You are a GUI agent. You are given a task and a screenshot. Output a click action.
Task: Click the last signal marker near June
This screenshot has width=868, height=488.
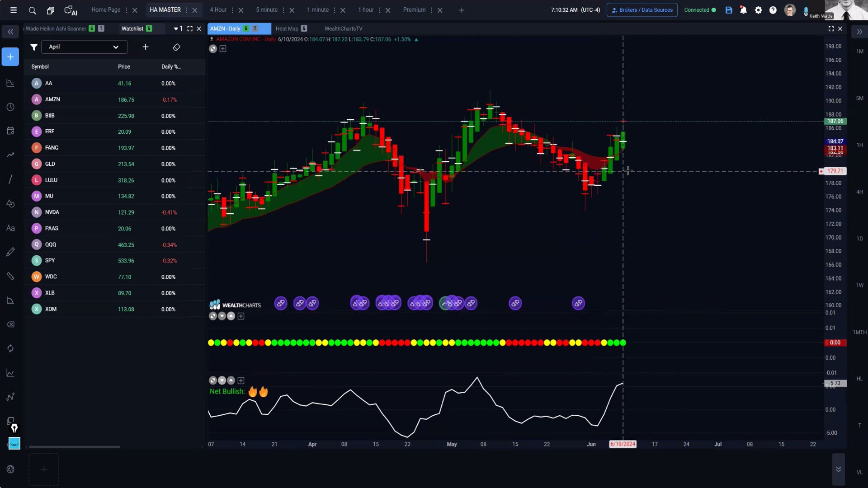coord(578,303)
